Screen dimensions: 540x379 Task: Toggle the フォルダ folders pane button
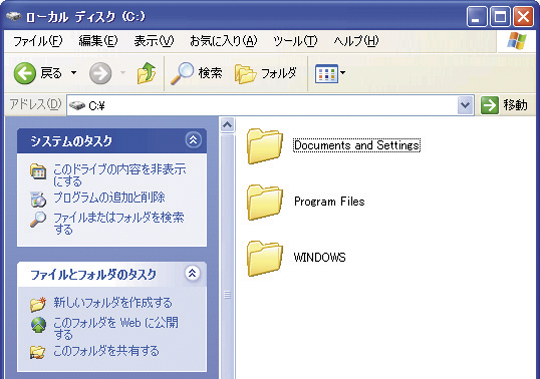(266, 73)
